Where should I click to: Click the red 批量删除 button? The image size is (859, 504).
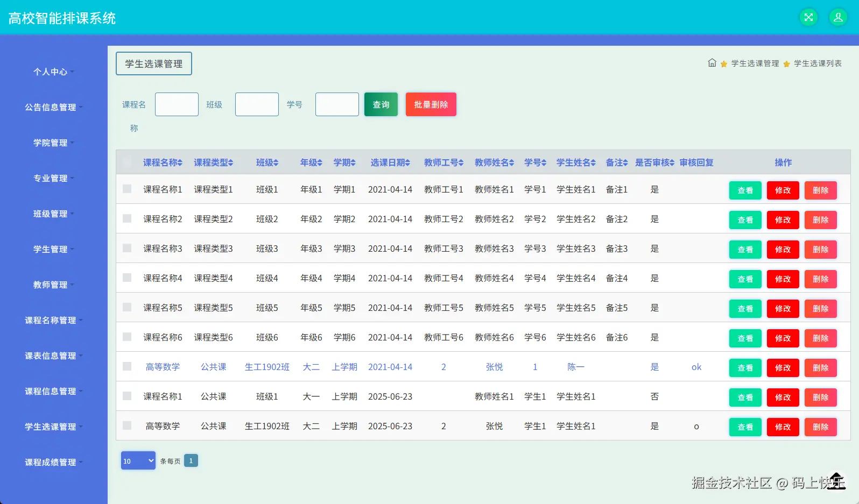tap(431, 104)
